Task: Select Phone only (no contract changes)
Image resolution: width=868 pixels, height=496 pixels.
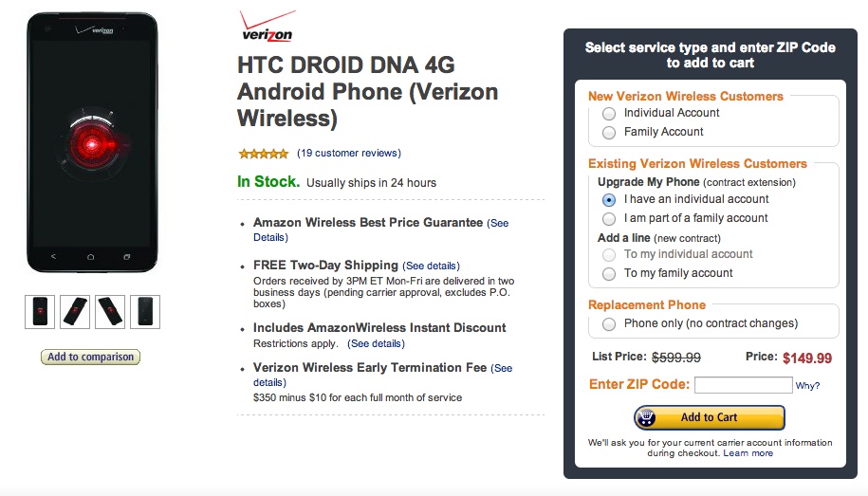Action: [x=609, y=324]
